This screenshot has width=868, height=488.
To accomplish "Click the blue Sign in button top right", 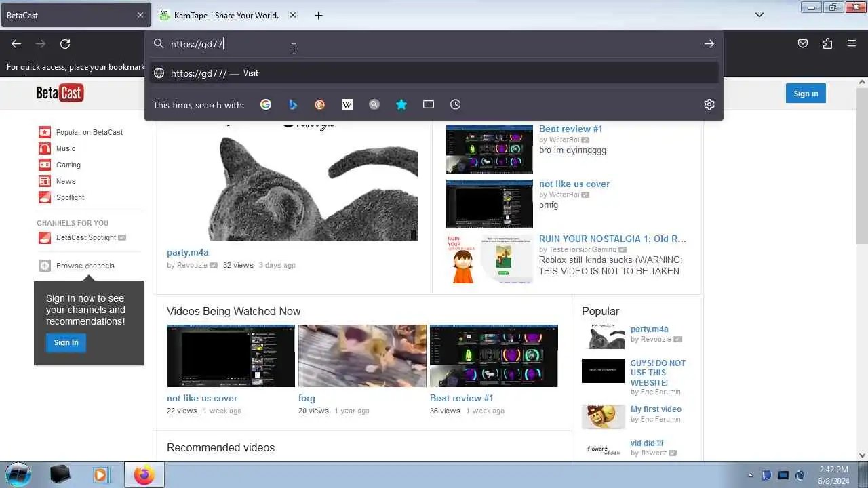I will click(806, 94).
